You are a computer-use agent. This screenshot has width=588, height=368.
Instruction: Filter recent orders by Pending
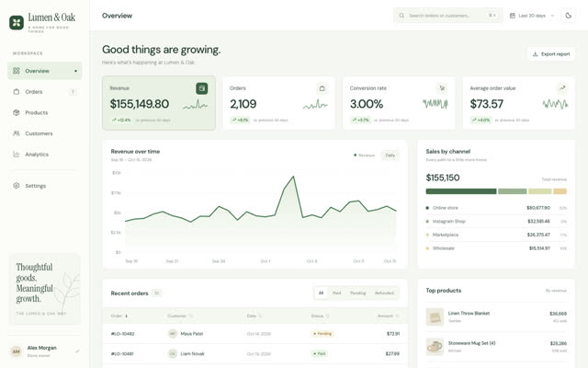tap(357, 293)
